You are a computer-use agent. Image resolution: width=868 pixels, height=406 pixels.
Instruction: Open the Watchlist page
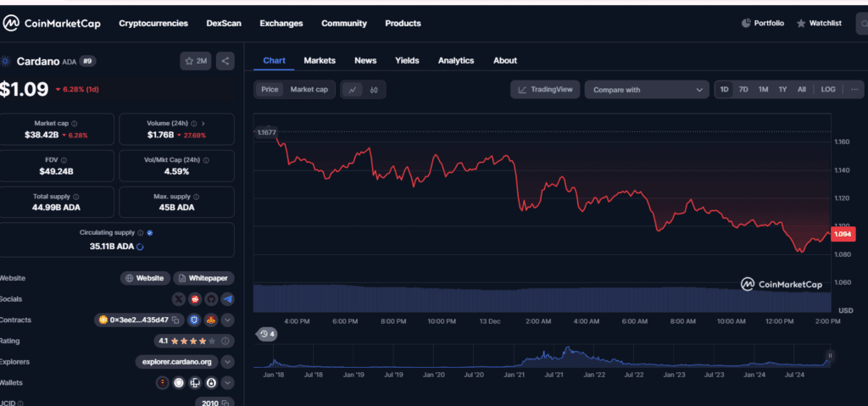click(820, 23)
